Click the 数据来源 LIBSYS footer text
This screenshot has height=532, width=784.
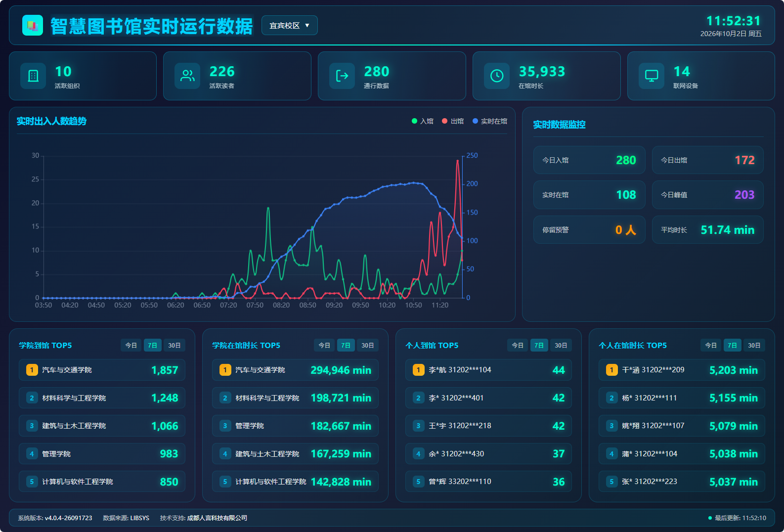click(x=126, y=518)
